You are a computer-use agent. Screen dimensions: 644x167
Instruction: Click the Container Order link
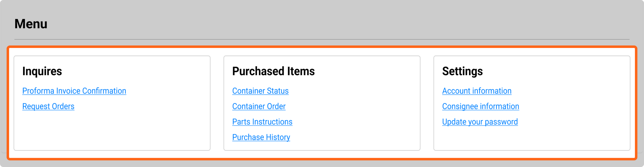(259, 106)
